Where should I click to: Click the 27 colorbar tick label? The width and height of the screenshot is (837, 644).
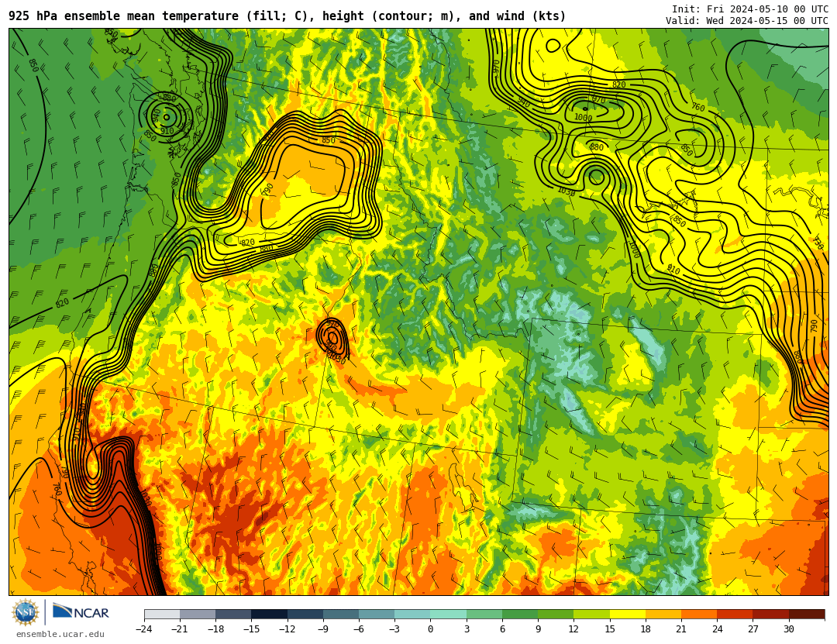[753, 629]
